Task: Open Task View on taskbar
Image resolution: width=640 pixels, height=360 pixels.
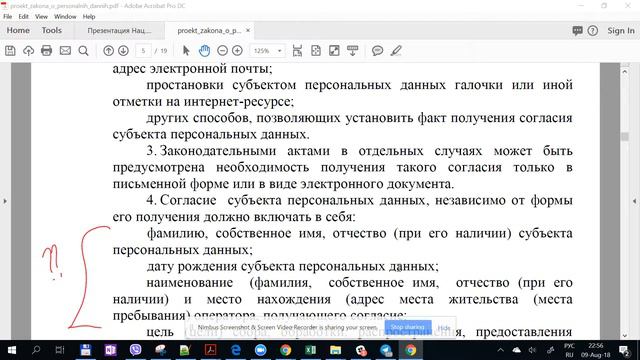Action: point(60,350)
